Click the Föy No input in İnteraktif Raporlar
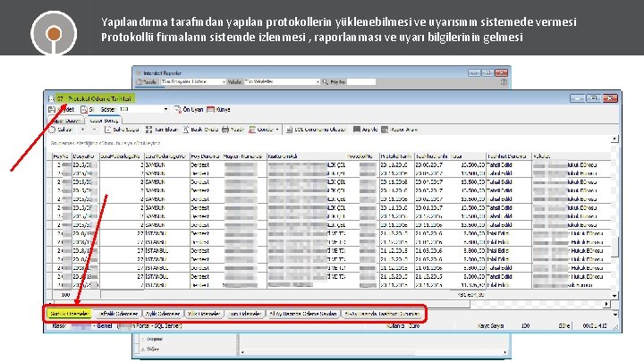This screenshot has width=644, height=362. point(361,82)
